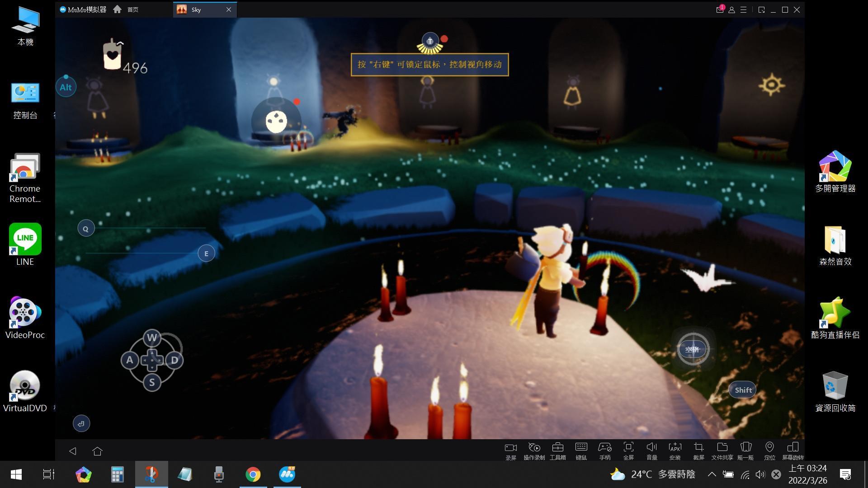Screen dimensions: 868x488
Task: Select the 多開管理器 desktop shortcut
Action: tap(835, 172)
